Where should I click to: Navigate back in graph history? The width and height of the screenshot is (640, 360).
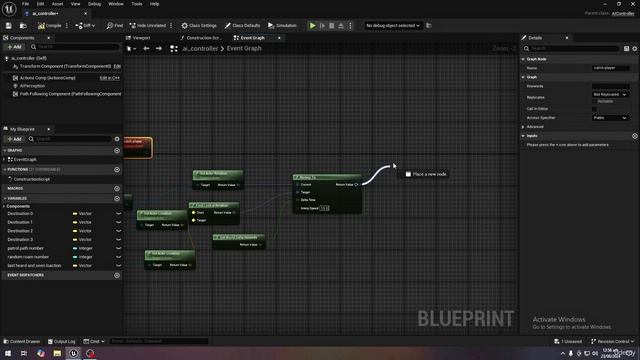[x=146, y=49]
